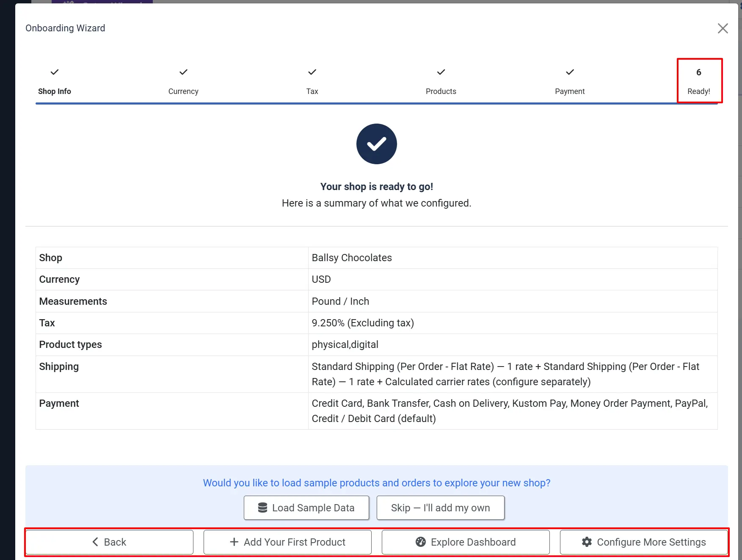Close the Onboarding Wizard dialog
This screenshot has height=560, width=742.
click(x=723, y=28)
